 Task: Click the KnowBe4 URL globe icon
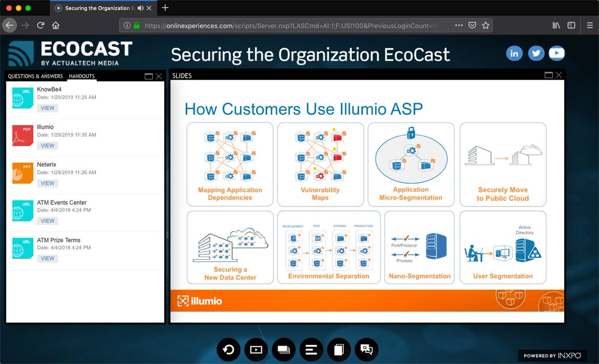(x=22, y=98)
